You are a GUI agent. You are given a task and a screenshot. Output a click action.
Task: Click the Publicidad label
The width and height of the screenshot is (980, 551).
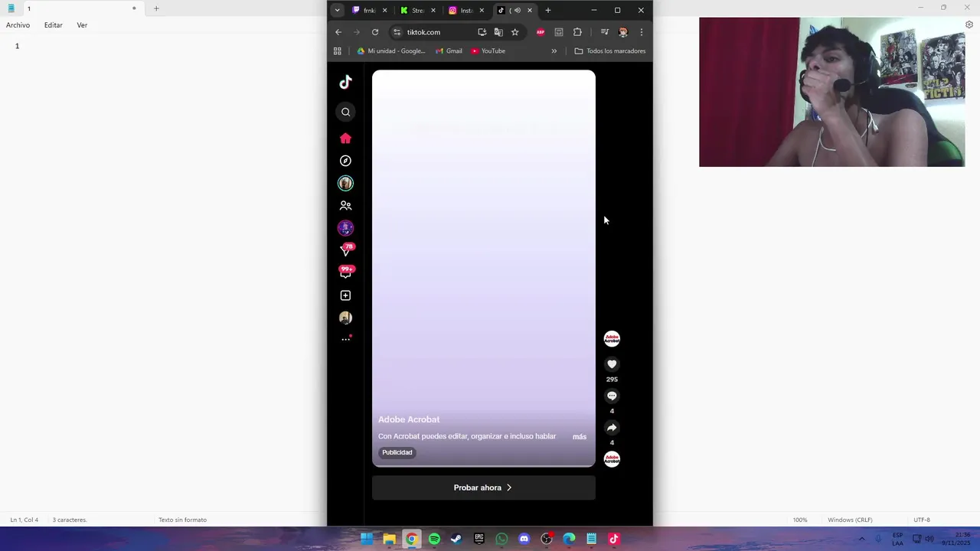(x=397, y=452)
